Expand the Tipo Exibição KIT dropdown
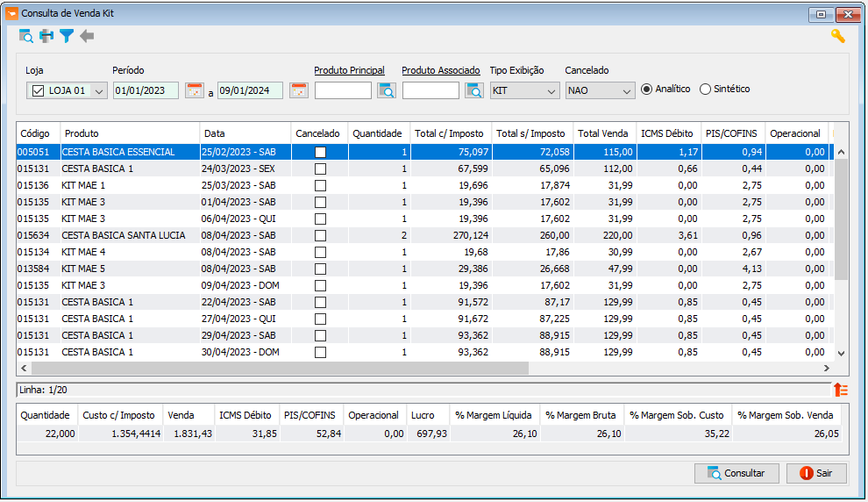The width and height of the screenshot is (868, 502). pyautogui.click(x=551, y=91)
